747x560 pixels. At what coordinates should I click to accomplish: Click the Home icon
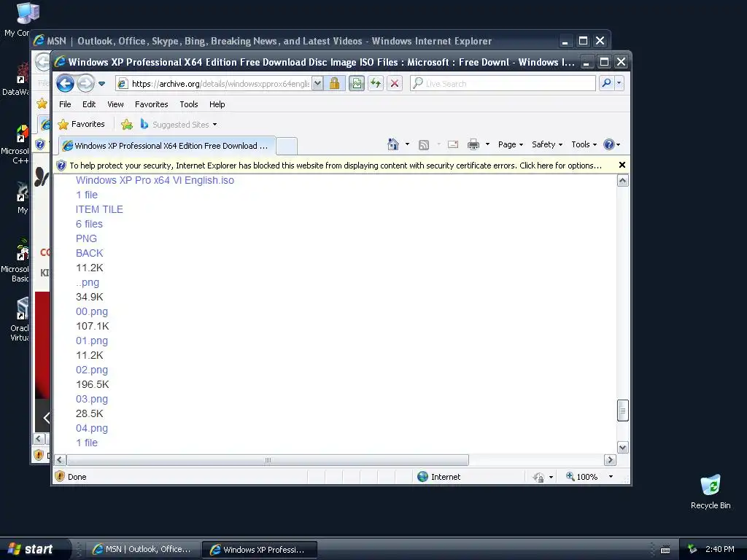393,144
